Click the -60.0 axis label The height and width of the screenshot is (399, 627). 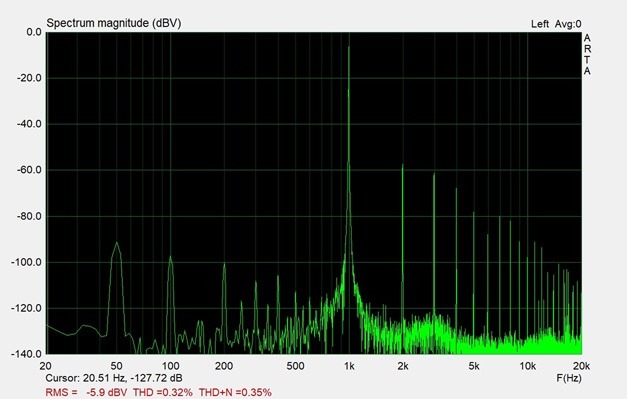coord(29,170)
